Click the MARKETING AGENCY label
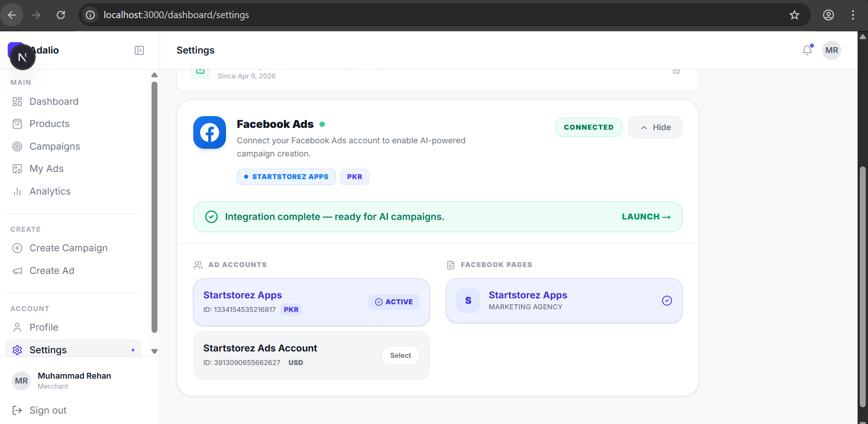Screen dimensions: 868x424 (525, 307)
